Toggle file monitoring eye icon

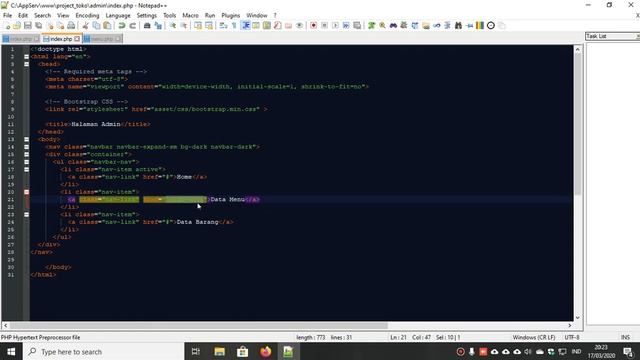[x=299, y=26]
